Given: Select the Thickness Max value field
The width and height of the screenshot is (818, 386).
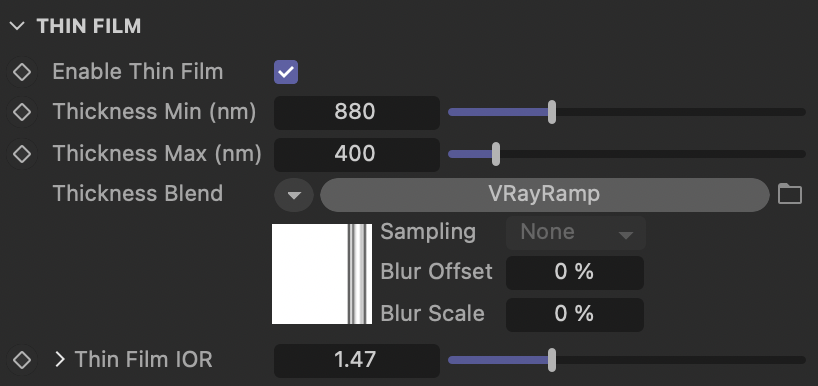Looking at the screenshot, I should [x=357, y=154].
